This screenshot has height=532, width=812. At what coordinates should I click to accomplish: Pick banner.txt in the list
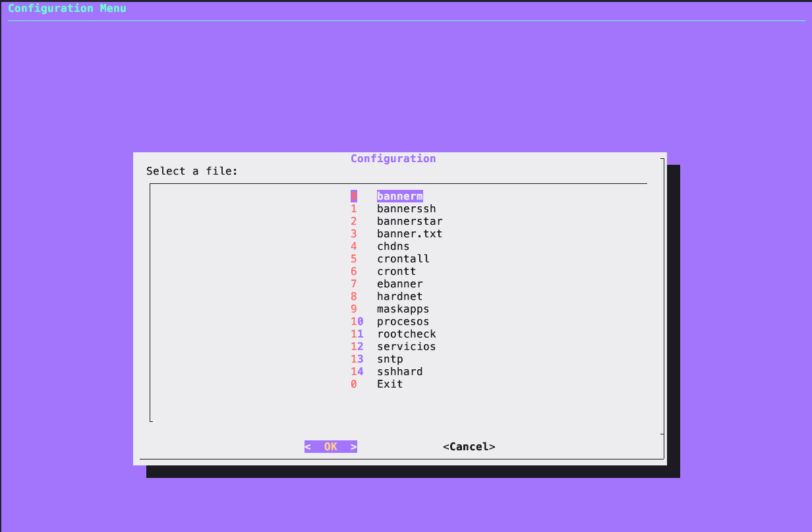[x=409, y=234]
